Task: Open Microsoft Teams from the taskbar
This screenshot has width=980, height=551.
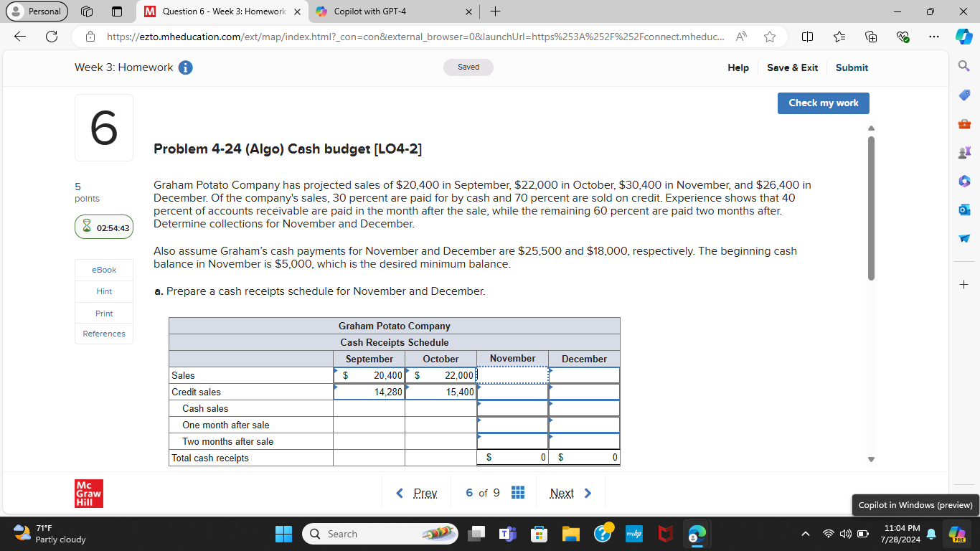Action: coord(508,534)
